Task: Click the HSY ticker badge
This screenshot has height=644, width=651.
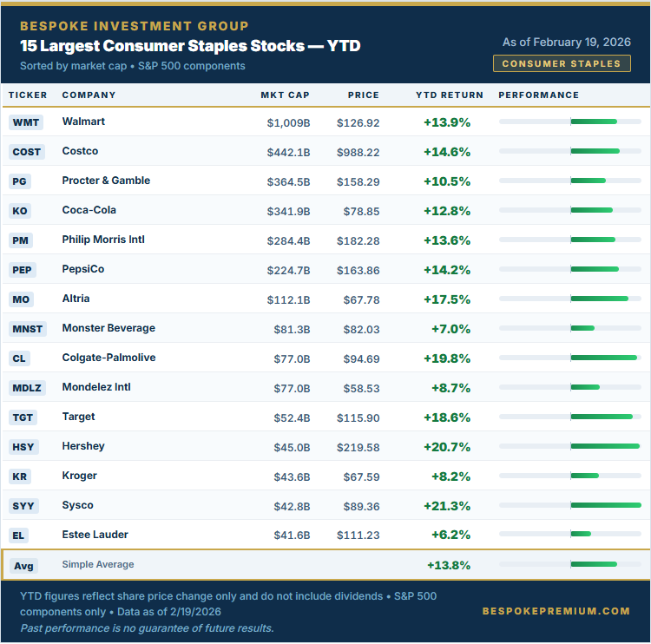Action: click(x=23, y=447)
